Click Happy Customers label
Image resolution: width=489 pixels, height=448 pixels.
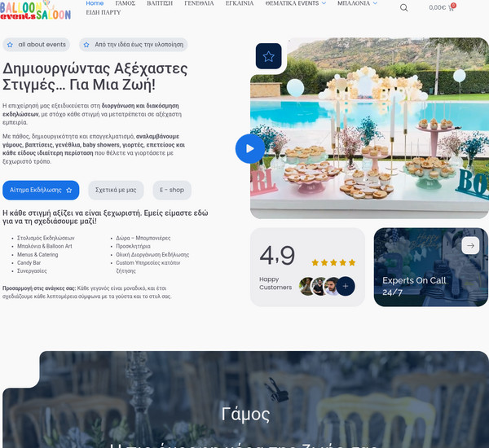[x=275, y=283]
